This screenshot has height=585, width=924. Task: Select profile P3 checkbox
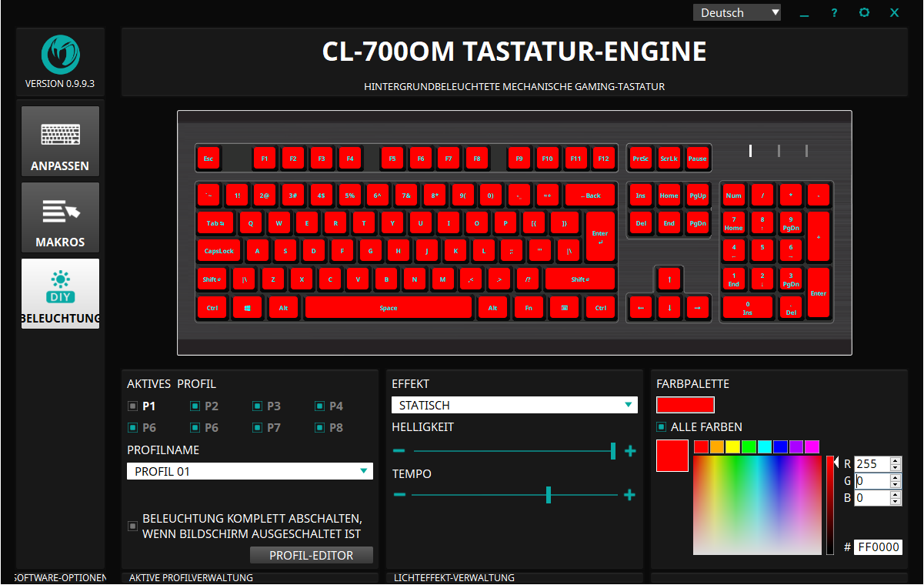pyautogui.click(x=258, y=406)
